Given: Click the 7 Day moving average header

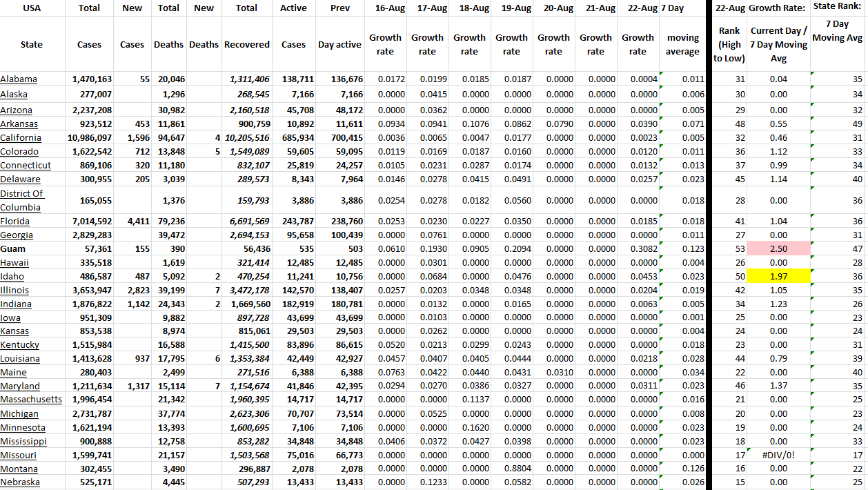Looking at the screenshot, I should pyautogui.click(x=682, y=44).
